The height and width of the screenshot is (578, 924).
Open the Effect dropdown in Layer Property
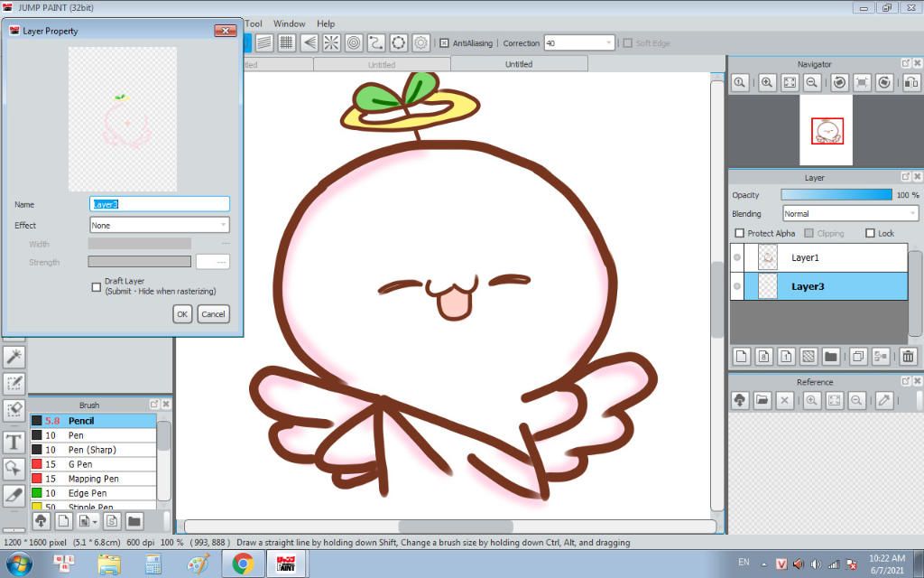tap(159, 225)
